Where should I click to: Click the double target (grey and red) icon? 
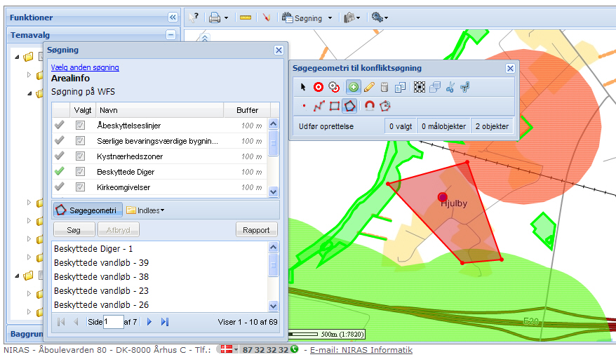pos(334,87)
